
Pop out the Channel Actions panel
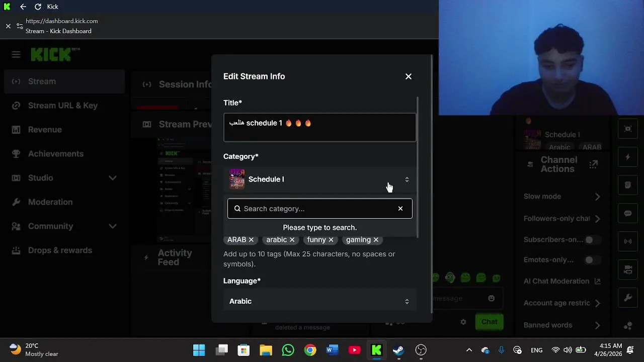pyautogui.click(x=594, y=164)
